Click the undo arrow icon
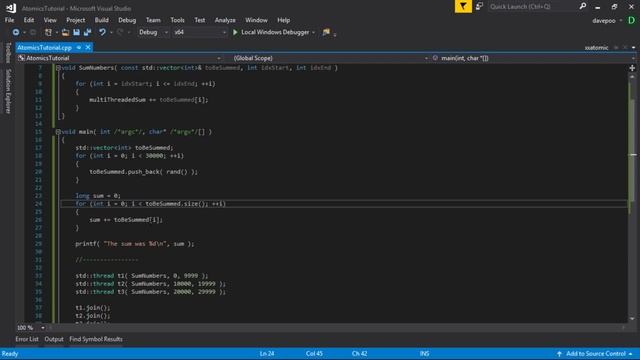 point(102,32)
